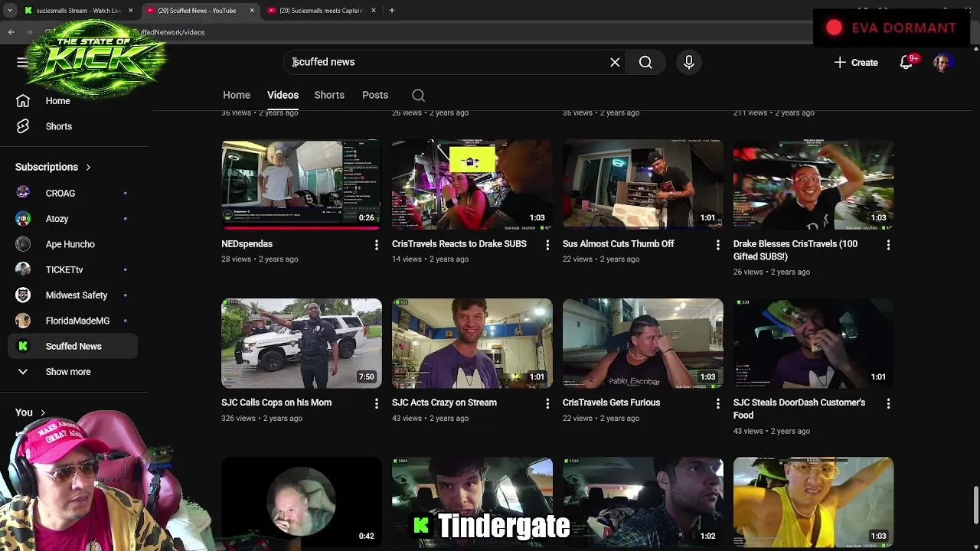Open the account avatar menu
The image size is (980, 551).
point(942,62)
